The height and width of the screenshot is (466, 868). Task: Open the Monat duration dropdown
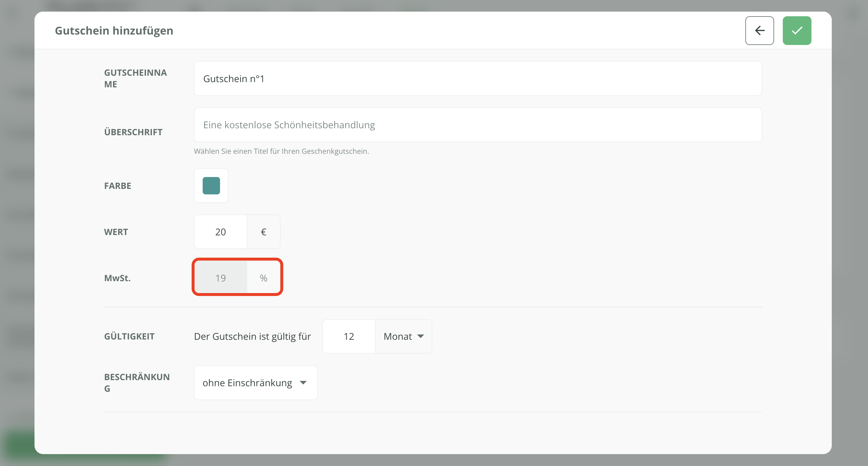403,336
